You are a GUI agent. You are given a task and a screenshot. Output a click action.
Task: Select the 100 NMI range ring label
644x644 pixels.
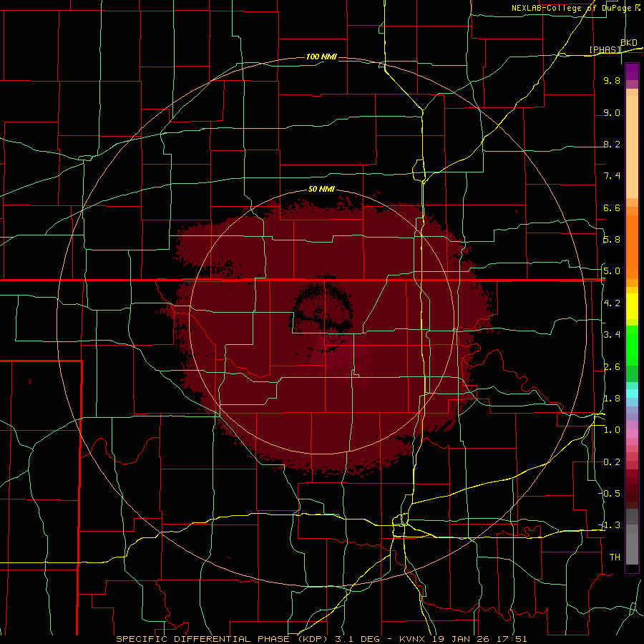coord(321,57)
